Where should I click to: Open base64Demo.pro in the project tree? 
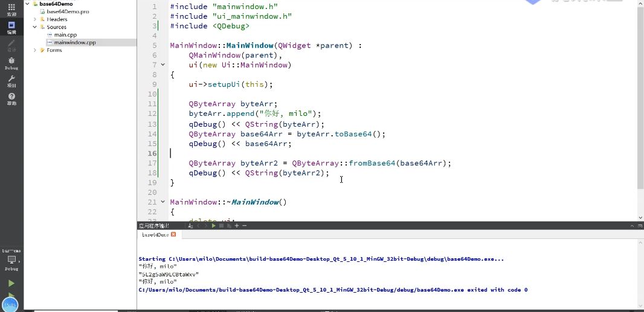(x=68, y=11)
